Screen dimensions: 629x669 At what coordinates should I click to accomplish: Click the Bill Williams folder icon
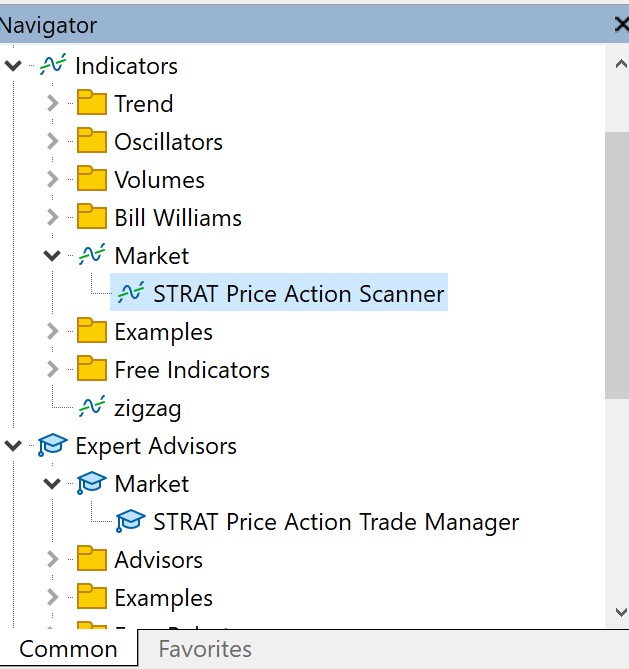(x=92, y=218)
